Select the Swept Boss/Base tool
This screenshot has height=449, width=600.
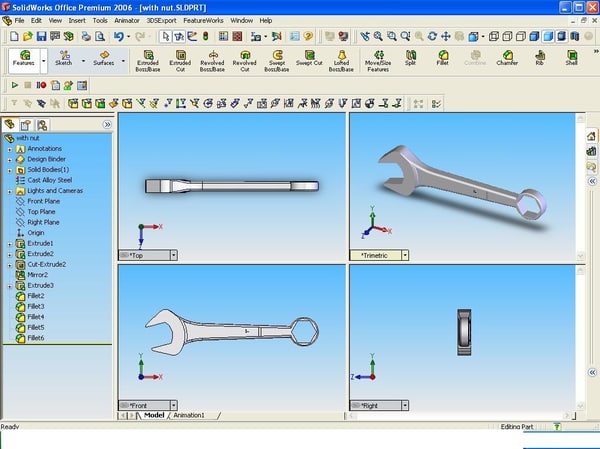pos(277,61)
